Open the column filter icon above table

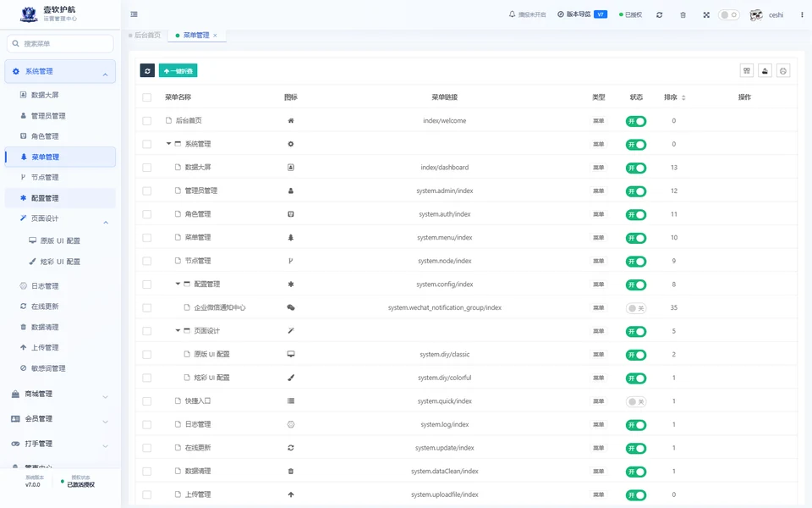click(747, 71)
